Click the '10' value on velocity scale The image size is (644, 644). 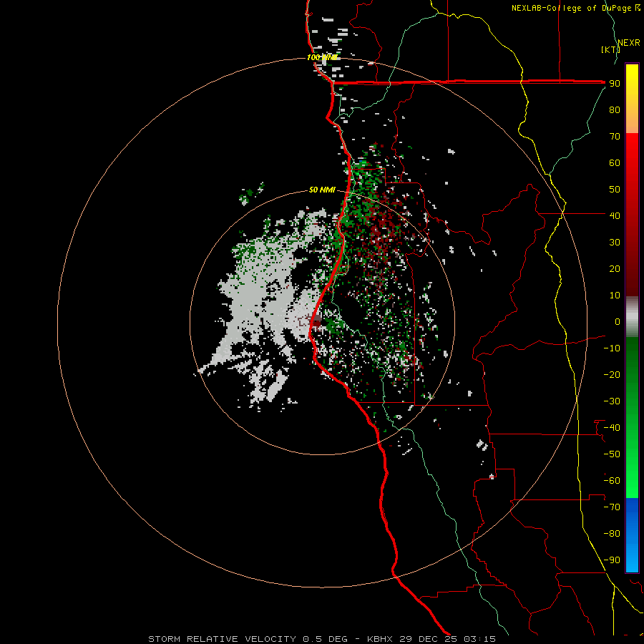615,296
